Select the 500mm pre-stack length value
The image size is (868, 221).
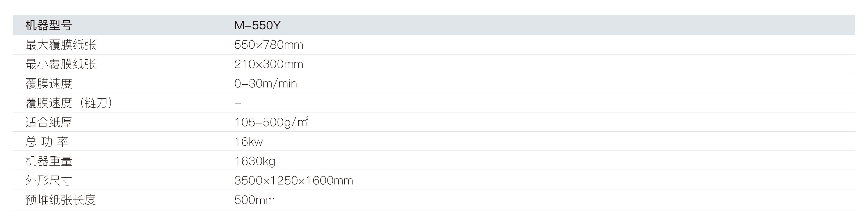[x=254, y=200]
